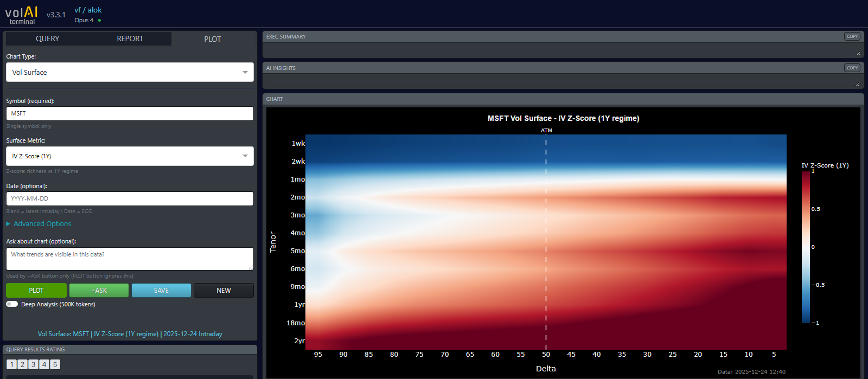Click the green status dot beside Opus 4
The width and height of the screenshot is (868, 379).
click(x=99, y=21)
